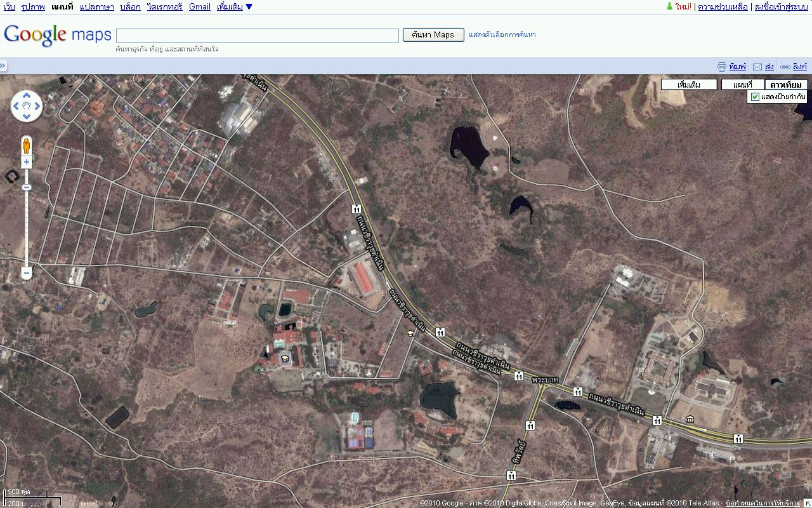
Task: Zoom out with the bottom minus button
Action: (x=27, y=273)
